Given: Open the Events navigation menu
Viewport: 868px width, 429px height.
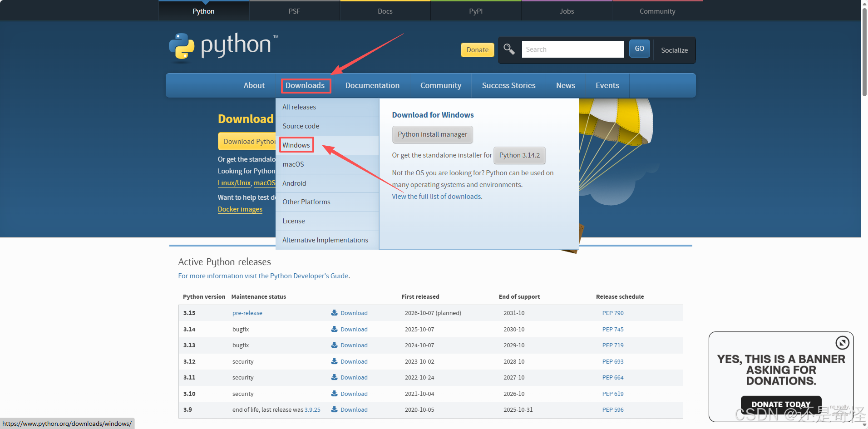Looking at the screenshot, I should click(x=607, y=85).
